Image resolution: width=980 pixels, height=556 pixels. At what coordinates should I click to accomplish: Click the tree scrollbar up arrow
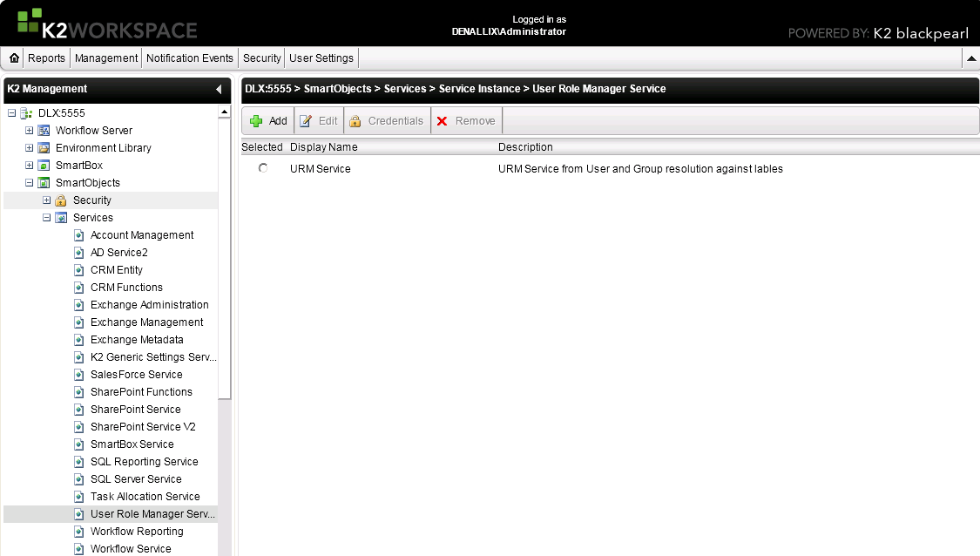pos(225,112)
